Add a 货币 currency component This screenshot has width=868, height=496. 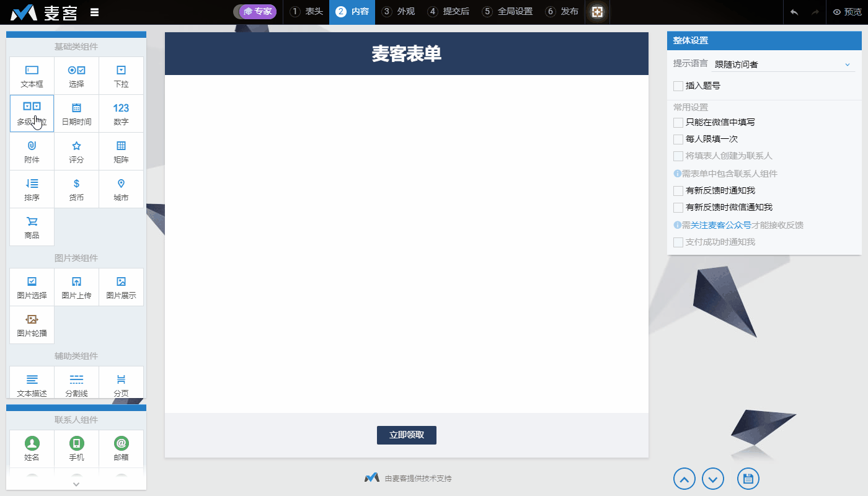pos(77,189)
